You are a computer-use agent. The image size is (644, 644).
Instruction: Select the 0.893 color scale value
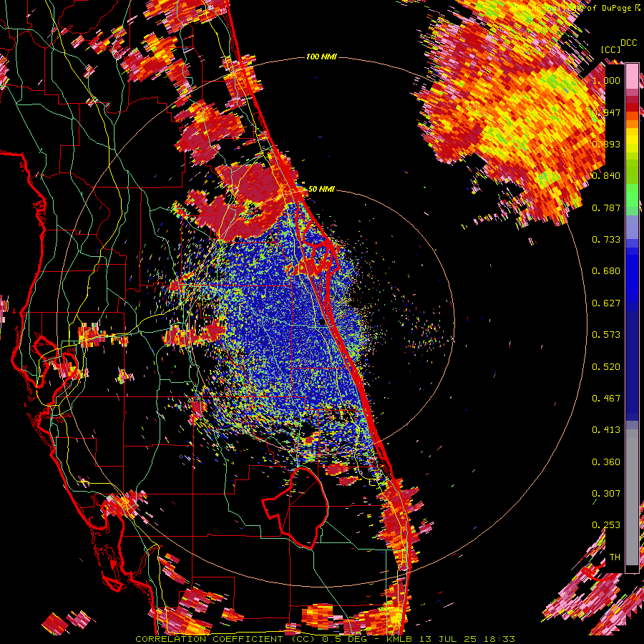[606, 144]
